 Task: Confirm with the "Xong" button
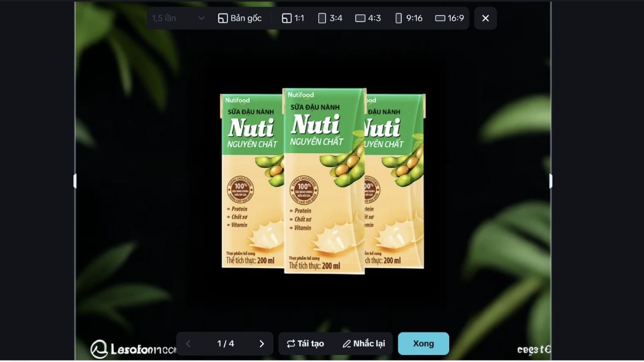coord(423,344)
